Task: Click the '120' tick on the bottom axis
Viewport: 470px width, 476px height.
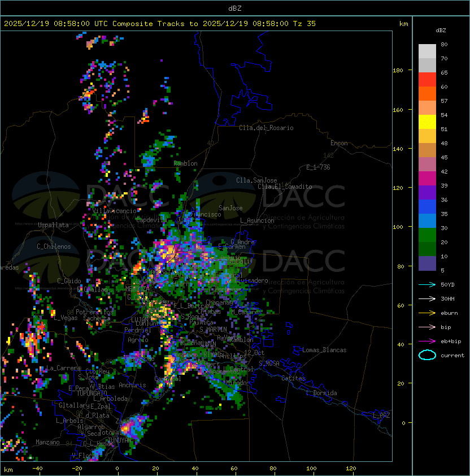Action: coord(351,469)
